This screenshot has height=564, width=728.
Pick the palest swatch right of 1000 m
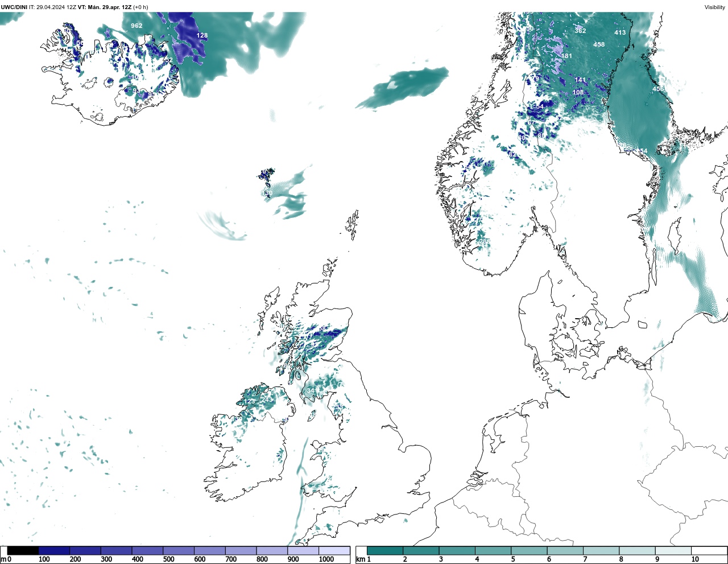[334, 551]
